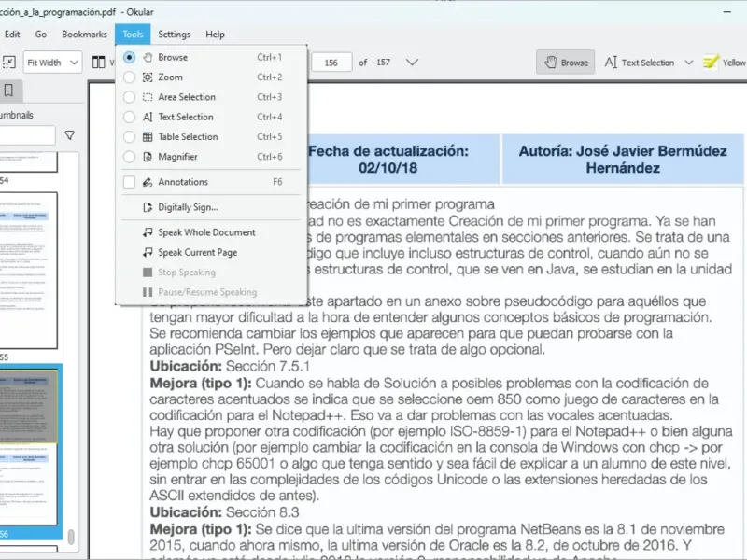Click the Browse button in the toolbar
747x560 pixels.
566,63
